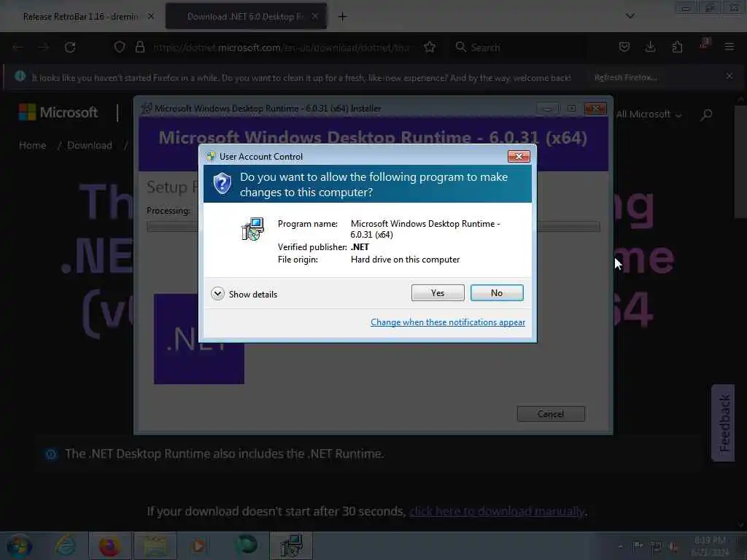
Task: Open Firefox hamburger application menu
Action: [x=729, y=47]
